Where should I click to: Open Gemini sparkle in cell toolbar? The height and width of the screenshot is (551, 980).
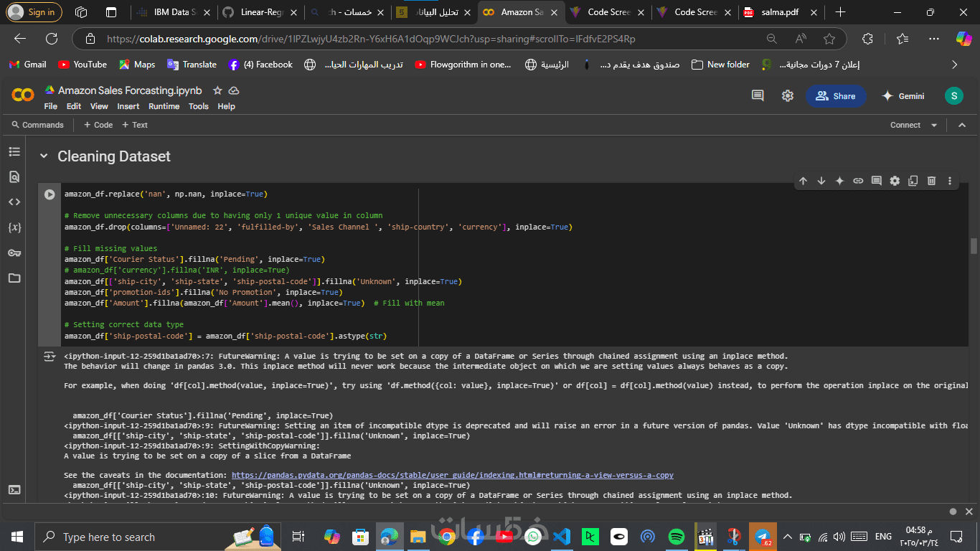point(839,181)
